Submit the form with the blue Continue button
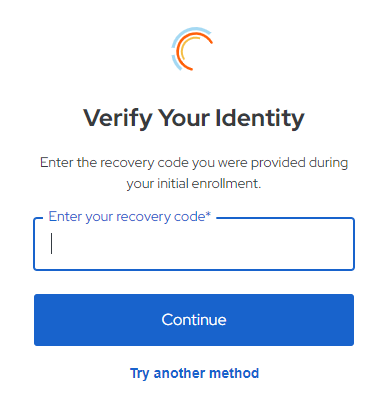The height and width of the screenshot is (413, 389). pos(194,320)
